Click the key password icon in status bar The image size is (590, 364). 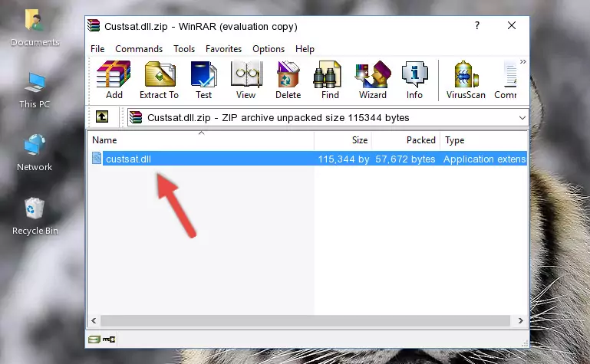point(109,339)
